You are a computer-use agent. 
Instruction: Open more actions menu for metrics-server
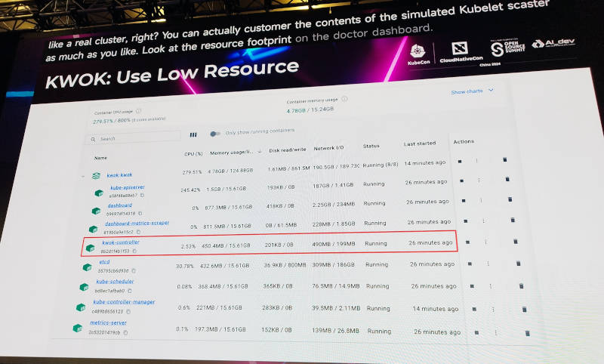496,333
